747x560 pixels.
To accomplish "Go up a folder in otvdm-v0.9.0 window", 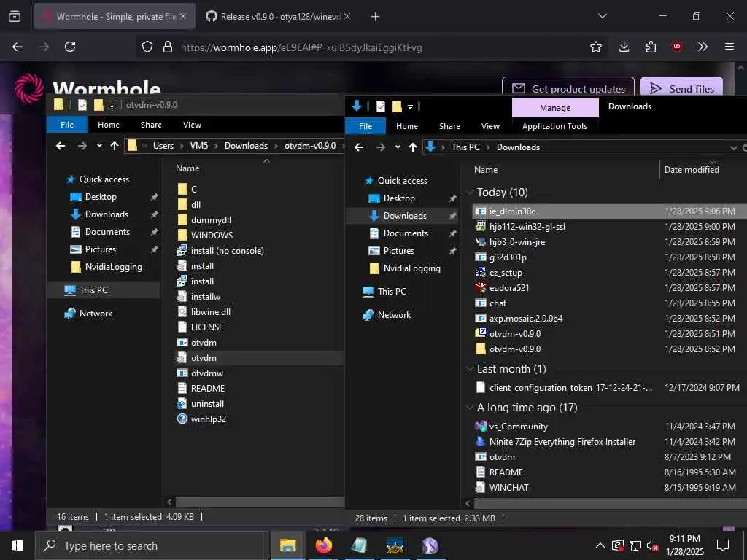I will [x=115, y=146].
